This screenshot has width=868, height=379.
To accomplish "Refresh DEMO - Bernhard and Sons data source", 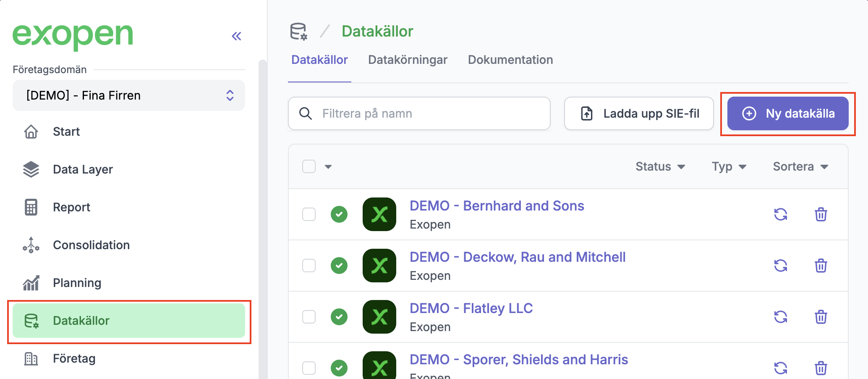I will (780, 214).
